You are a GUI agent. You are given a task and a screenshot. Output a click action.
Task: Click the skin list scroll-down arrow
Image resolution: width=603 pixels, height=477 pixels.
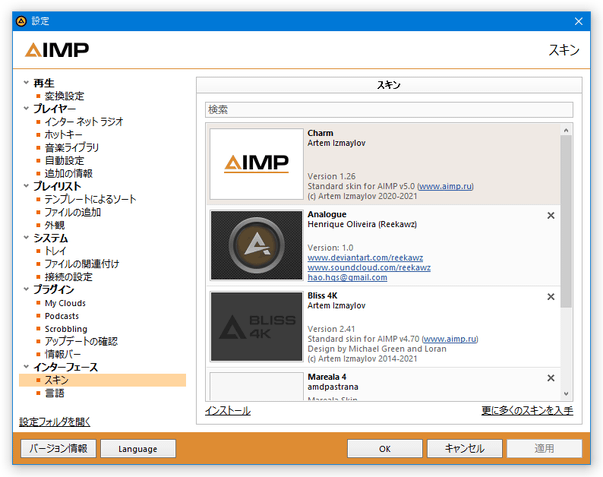point(566,394)
